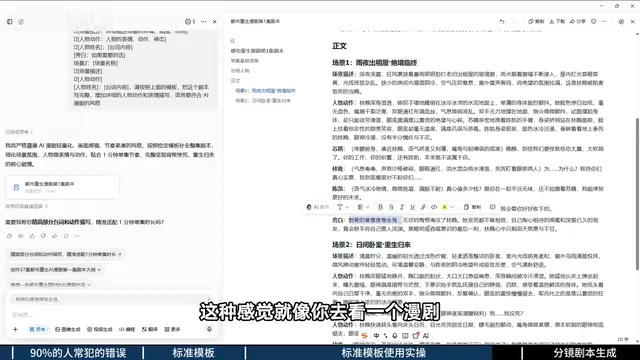640x360 pixels.
Task: Regenerate the AI reply
Action: (66, 236)
